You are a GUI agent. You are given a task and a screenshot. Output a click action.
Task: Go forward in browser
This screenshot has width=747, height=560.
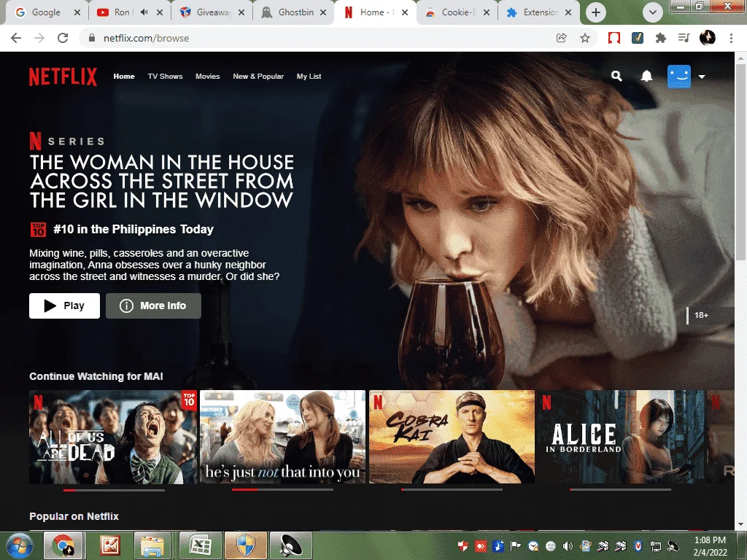39,38
